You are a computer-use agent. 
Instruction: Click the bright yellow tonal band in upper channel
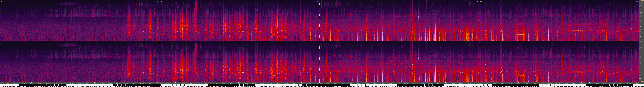point(521,35)
